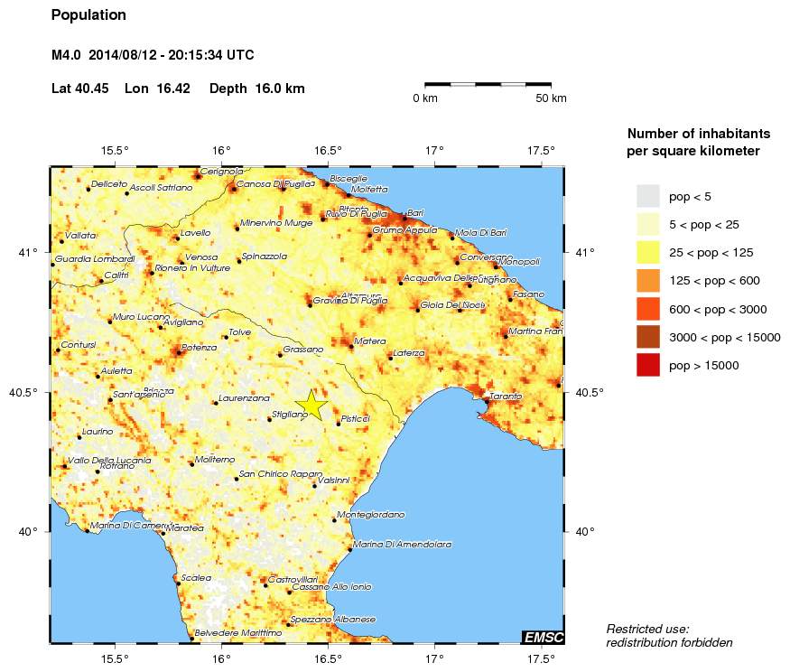
Task: Click the yellow earthquake epicenter star
Action: pyautogui.click(x=311, y=405)
